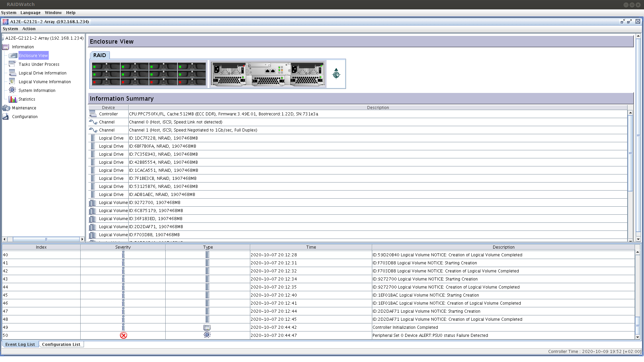Screen dimensions: 644x362
Task: Click the Logical Drive 1DC7F228 icon
Action: coord(93,138)
